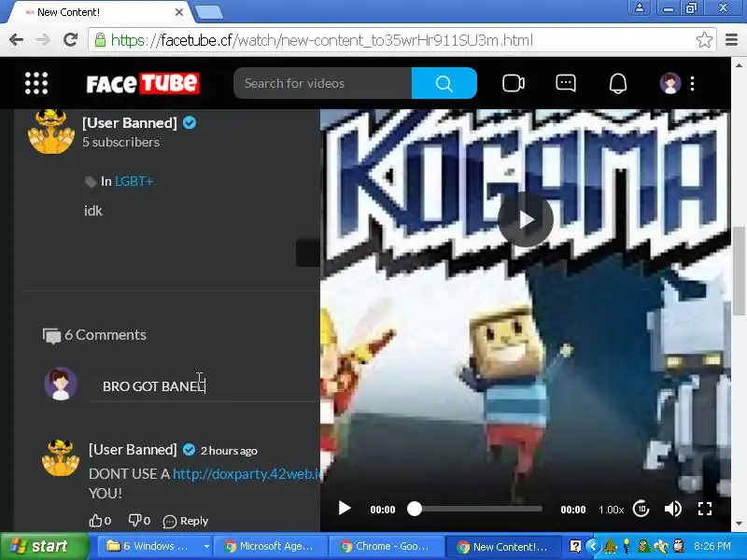The image size is (747, 560).
Task: Click the idk description text
Action: tap(92, 211)
